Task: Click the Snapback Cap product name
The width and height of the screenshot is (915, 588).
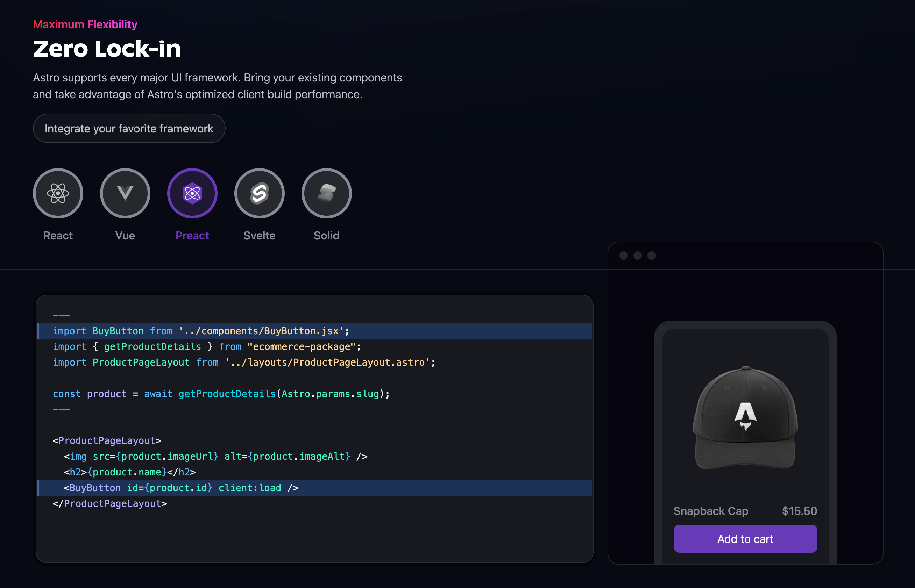Action: tap(711, 511)
